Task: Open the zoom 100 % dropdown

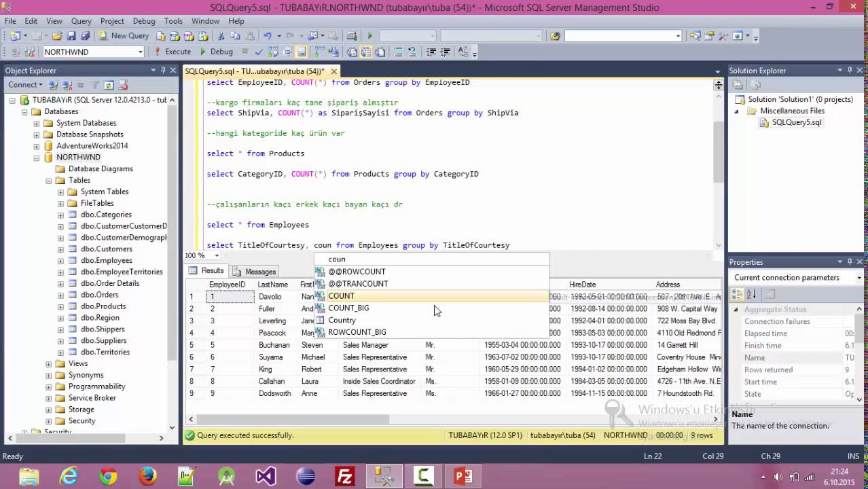Action: (x=217, y=256)
